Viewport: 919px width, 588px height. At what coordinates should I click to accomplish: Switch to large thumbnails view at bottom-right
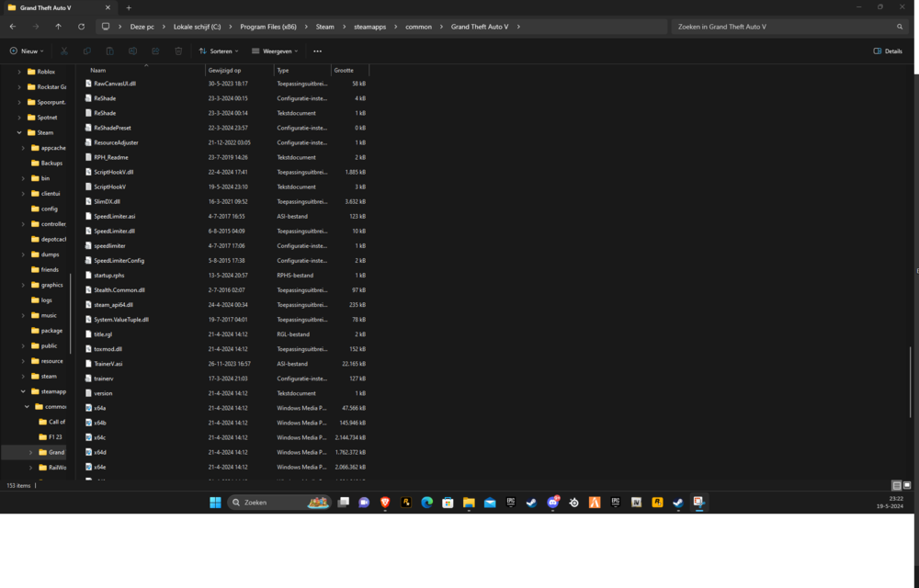pyautogui.click(x=907, y=485)
